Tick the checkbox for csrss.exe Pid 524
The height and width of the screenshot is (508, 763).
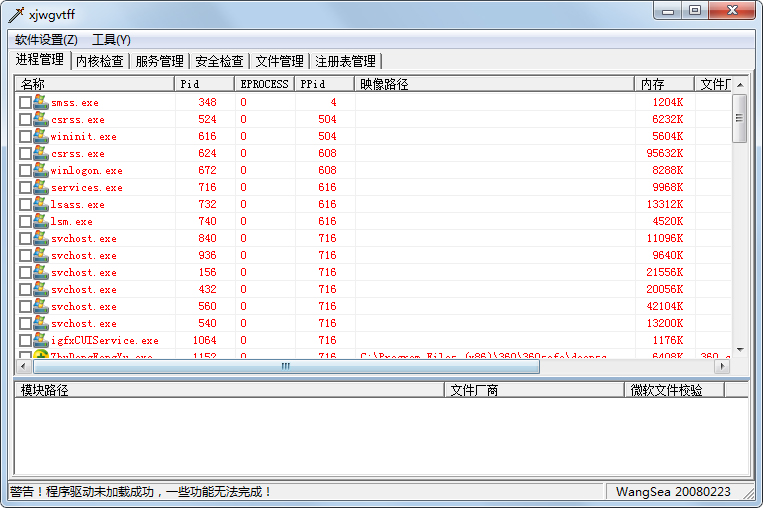pos(26,120)
